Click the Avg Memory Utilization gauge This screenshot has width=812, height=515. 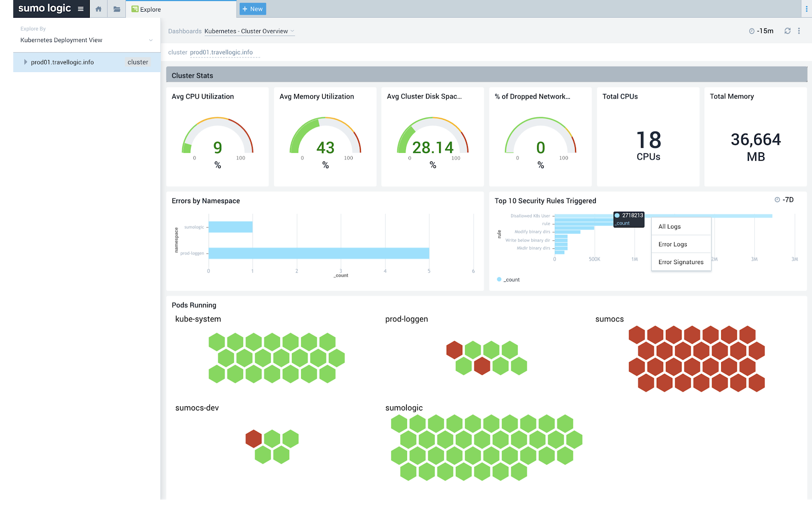(x=325, y=136)
